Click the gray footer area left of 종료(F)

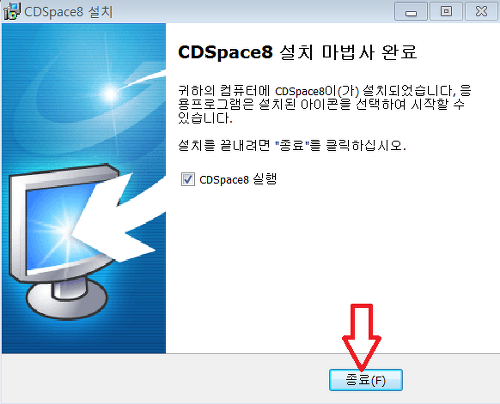[165, 379]
